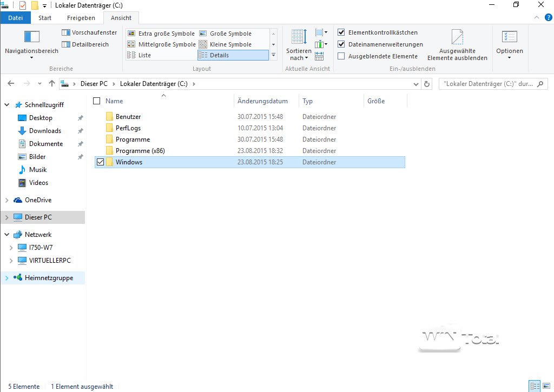The image size is (554, 392).
Task: Select the PerfLogs folder
Action: coord(128,128)
